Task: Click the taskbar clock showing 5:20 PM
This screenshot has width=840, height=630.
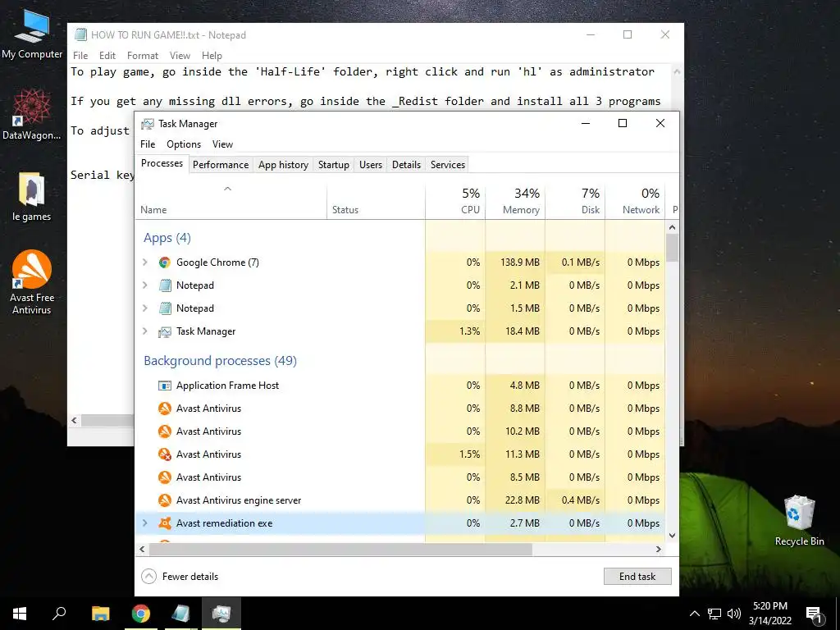Action: coord(769,614)
